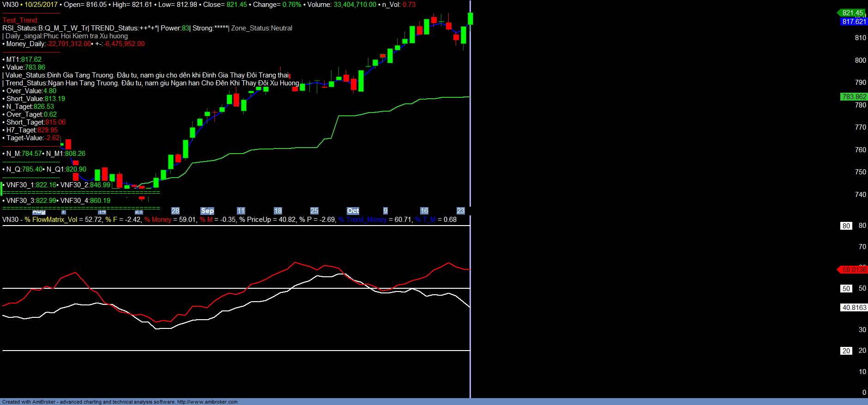This screenshot has width=868, height=405.
Task: Click the boxed 20 level label
Action: pyautogui.click(x=846, y=351)
